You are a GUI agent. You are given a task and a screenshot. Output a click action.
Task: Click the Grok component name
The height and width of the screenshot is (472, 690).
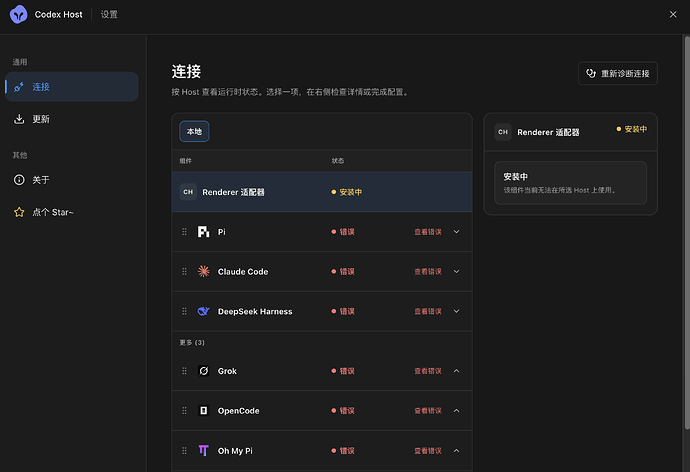(227, 371)
